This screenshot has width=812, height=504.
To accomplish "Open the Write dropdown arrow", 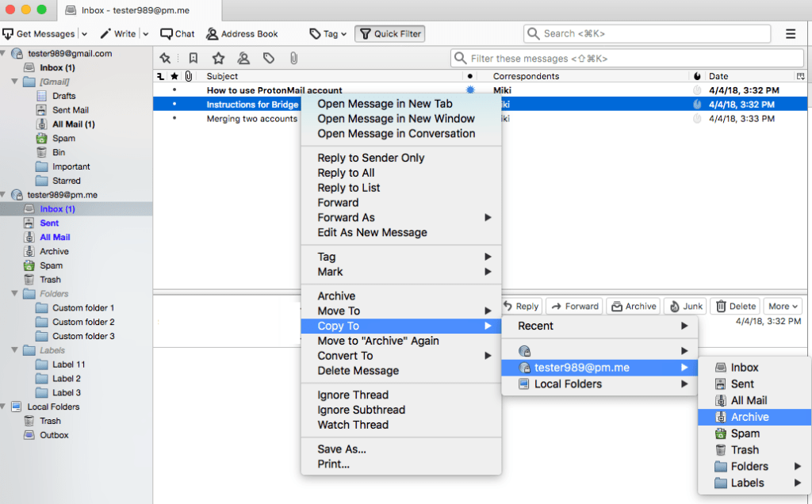I will [x=146, y=34].
